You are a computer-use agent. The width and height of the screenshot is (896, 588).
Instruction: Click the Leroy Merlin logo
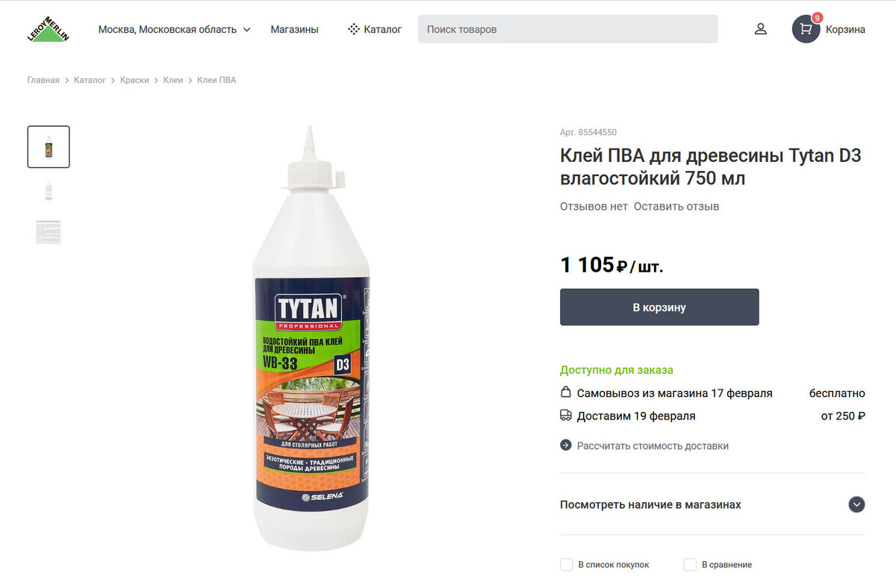(x=49, y=29)
